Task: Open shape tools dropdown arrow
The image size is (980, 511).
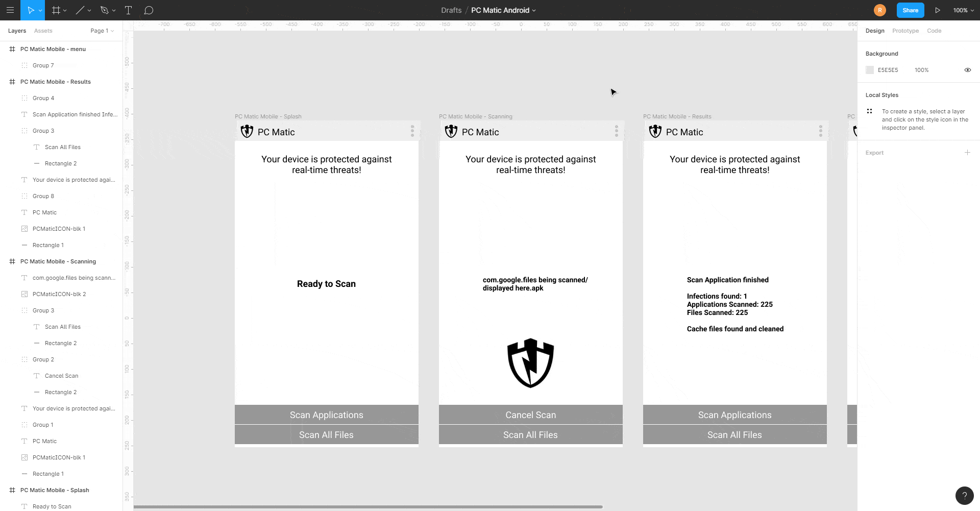Action: [89, 10]
